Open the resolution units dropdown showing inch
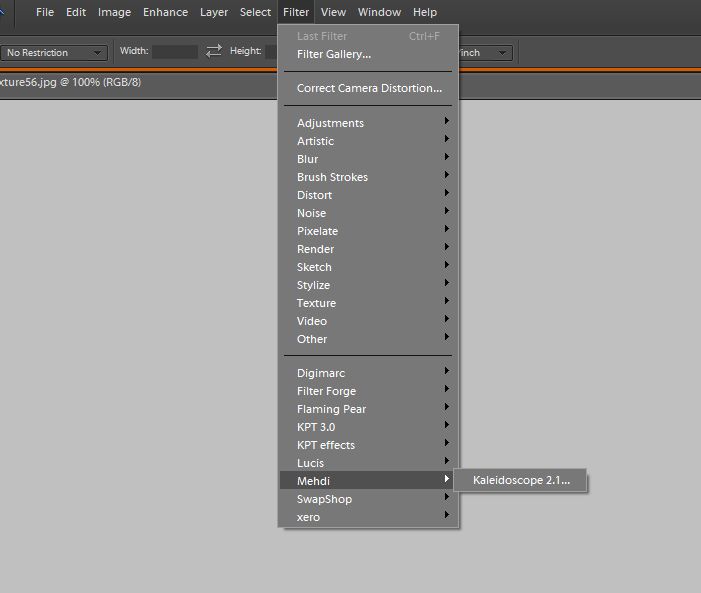Image resolution: width=701 pixels, height=593 pixels. click(x=483, y=52)
